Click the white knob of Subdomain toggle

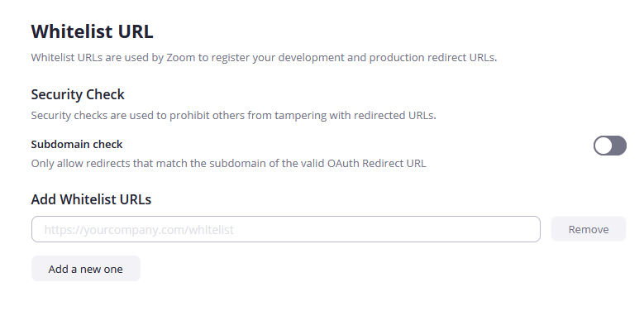[603, 146]
